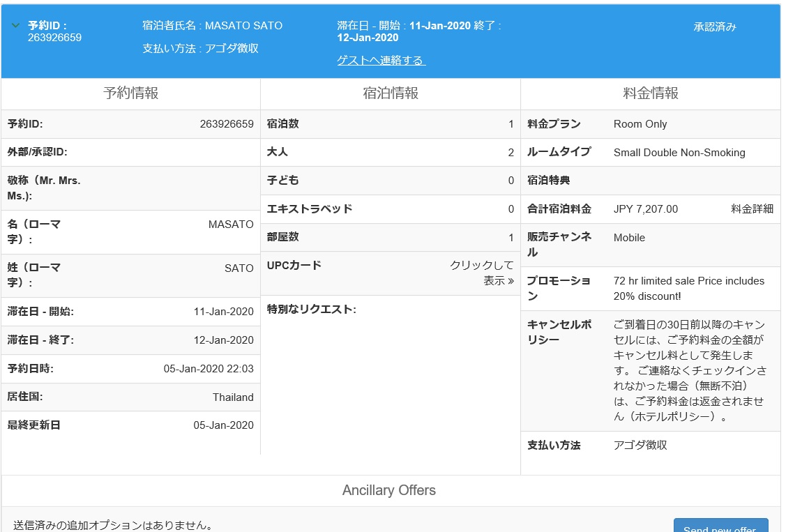809x532 pixels.
Task: Click the booking time 05-Jan-2020 22:03
Action: coord(209,369)
